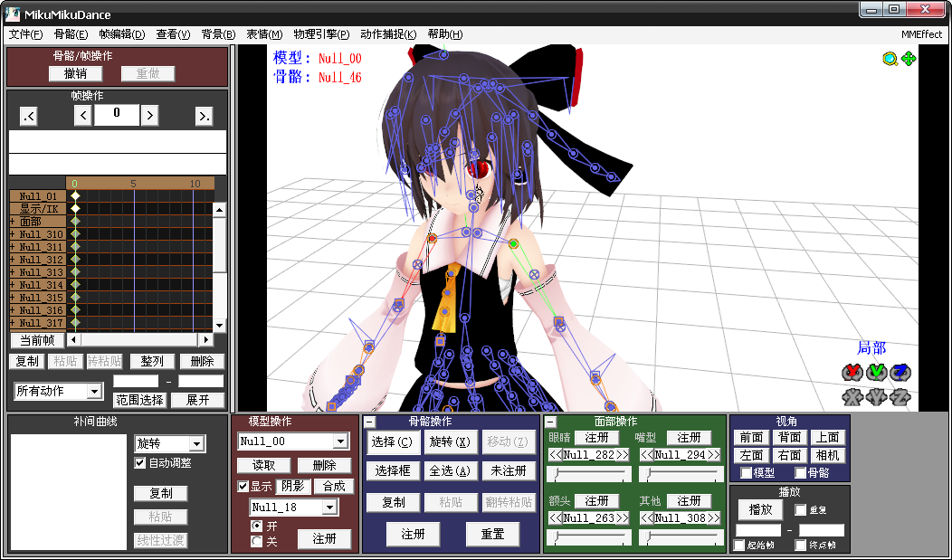Select the 开 radio button
The image size is (952, 560).
[257, 526]
